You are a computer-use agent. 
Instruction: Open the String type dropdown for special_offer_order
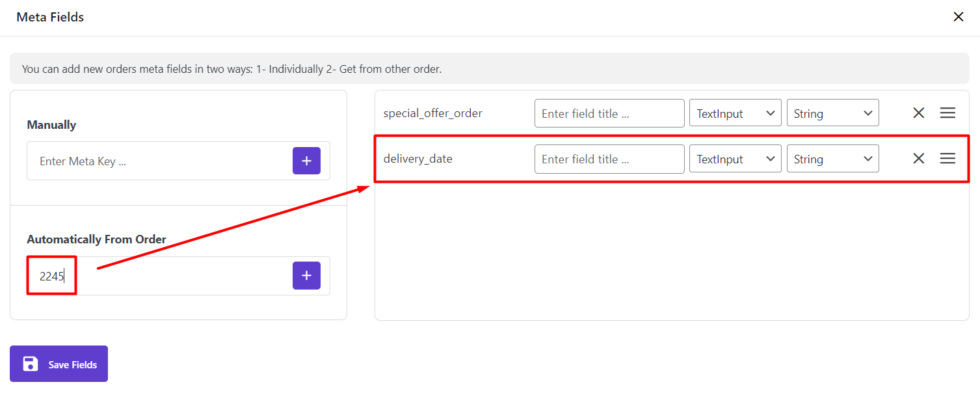[833, 113]
